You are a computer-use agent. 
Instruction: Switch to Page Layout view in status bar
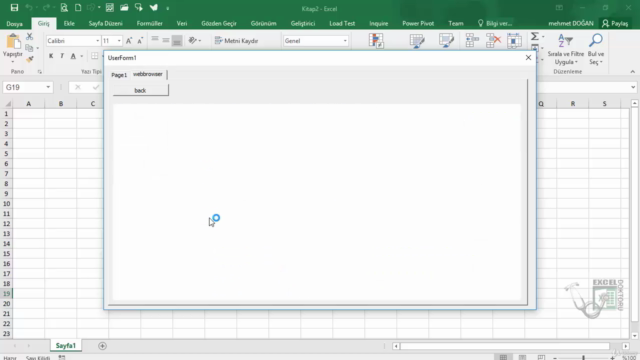(522, 357)
